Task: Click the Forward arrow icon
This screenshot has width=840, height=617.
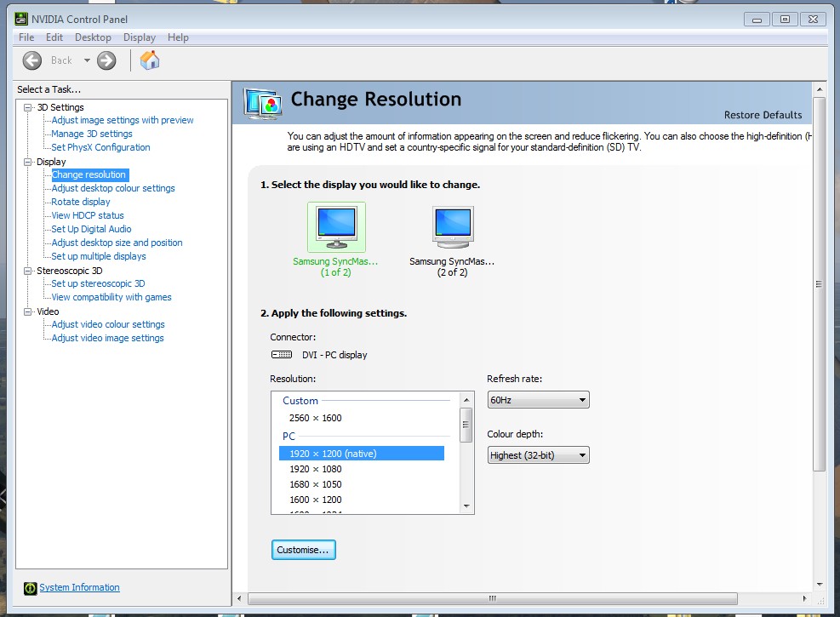Action: (x=106, y=60)
